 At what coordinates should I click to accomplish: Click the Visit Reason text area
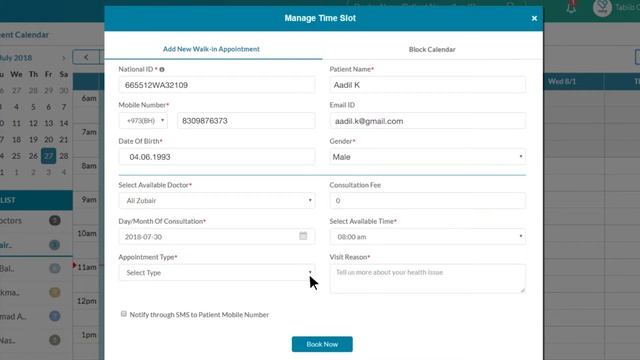click(x=427, y=279)
